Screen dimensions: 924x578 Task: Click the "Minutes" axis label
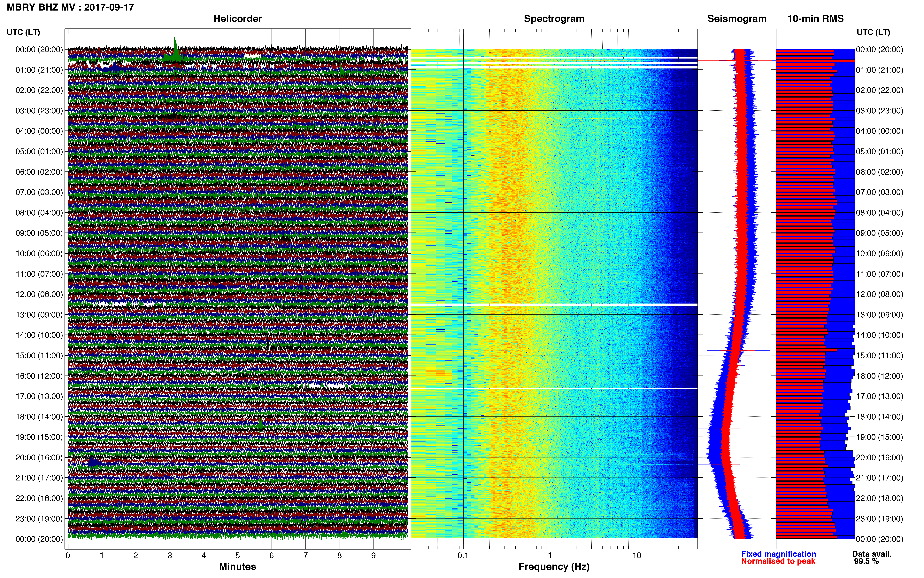pyautogui.click(x=238, y=566)
